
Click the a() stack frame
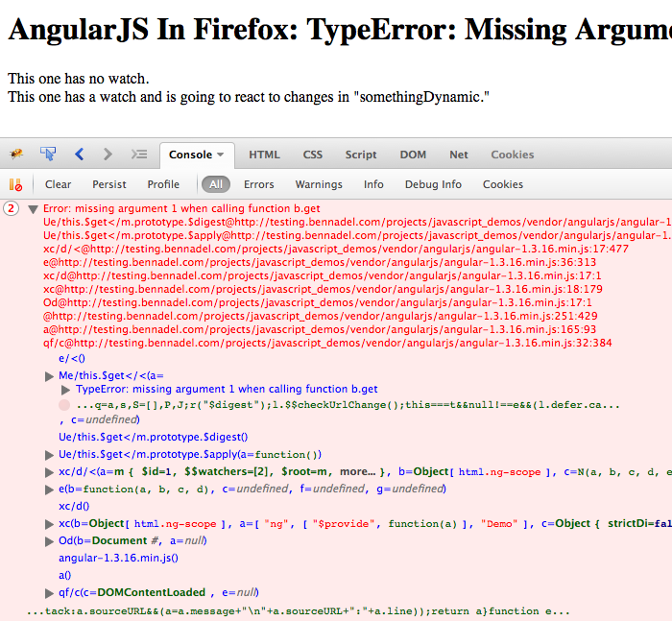(x=64, y=575)
